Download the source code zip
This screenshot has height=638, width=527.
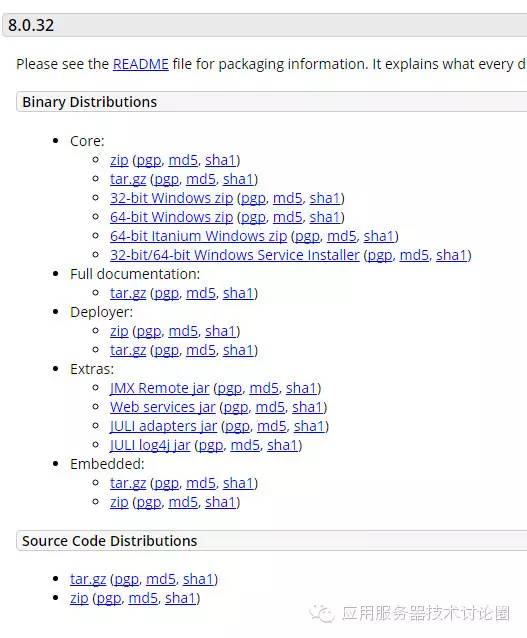pyautogui.click(x=79, y=598)
